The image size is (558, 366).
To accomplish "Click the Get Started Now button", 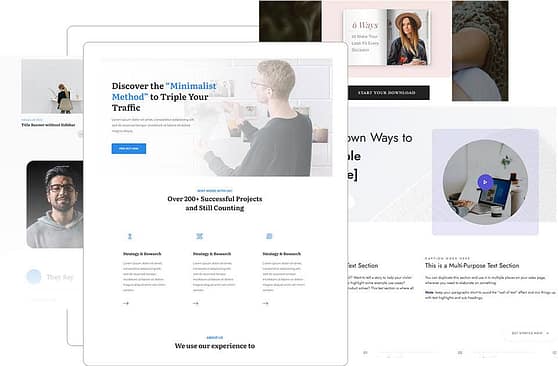I will tap(530, 333).
